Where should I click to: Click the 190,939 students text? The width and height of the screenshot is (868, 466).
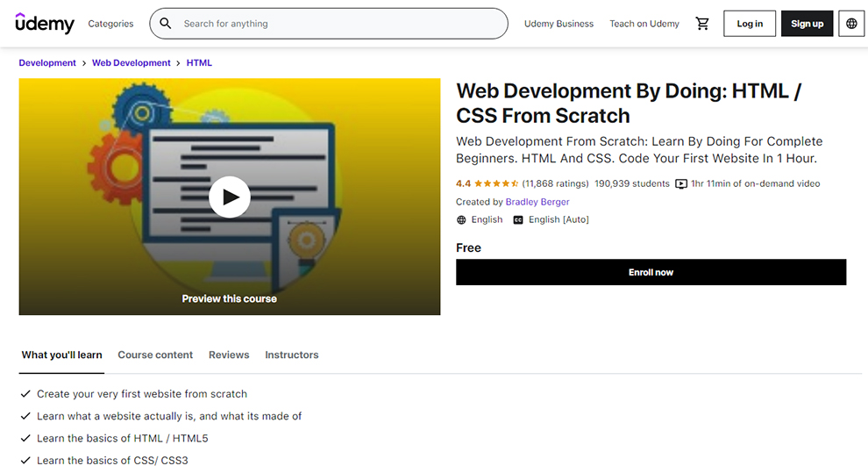632,183
